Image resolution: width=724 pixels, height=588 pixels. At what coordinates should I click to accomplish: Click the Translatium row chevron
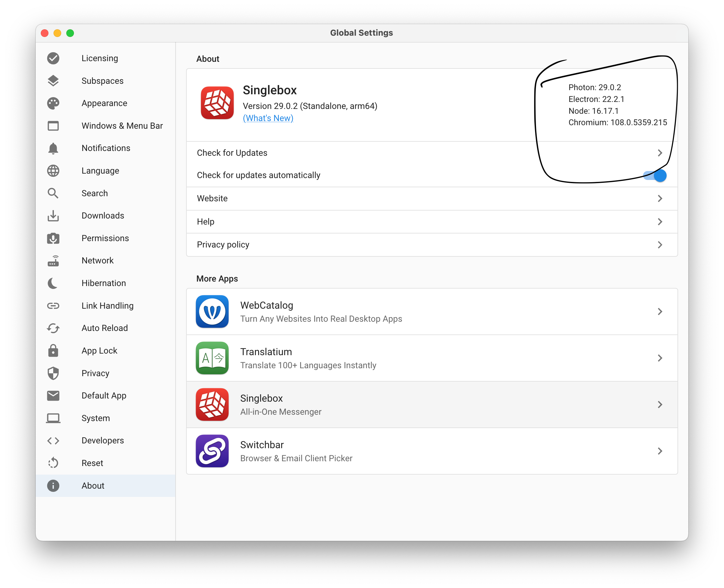660,358
